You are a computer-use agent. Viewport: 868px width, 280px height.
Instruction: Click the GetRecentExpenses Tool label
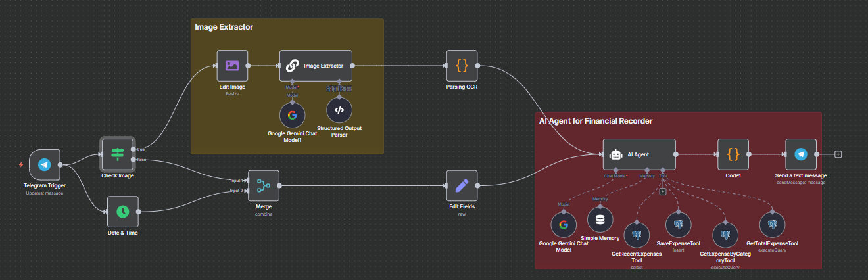637,256
